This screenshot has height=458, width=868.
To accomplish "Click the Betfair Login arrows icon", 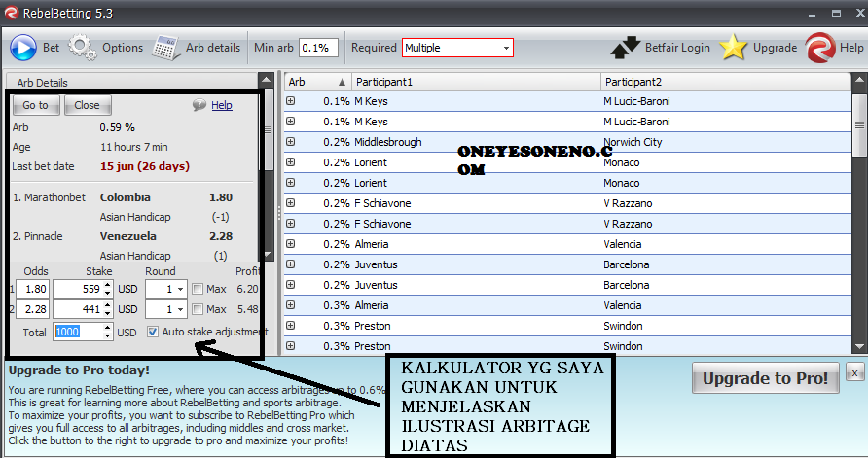I will 626,48.
